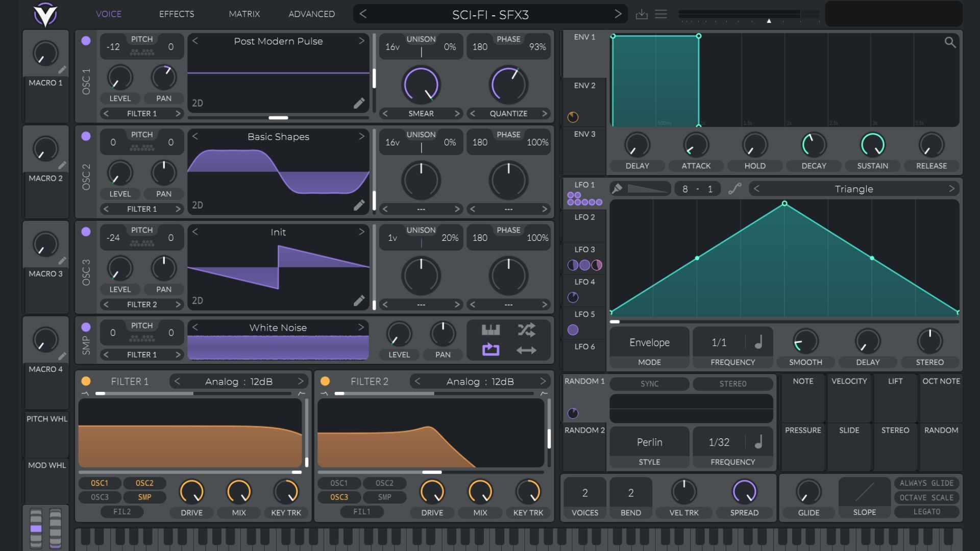This screenshot has height=551, width=980.
Task: Click the shuffle/randomize icon in SMP section
Action: point(527,329)
